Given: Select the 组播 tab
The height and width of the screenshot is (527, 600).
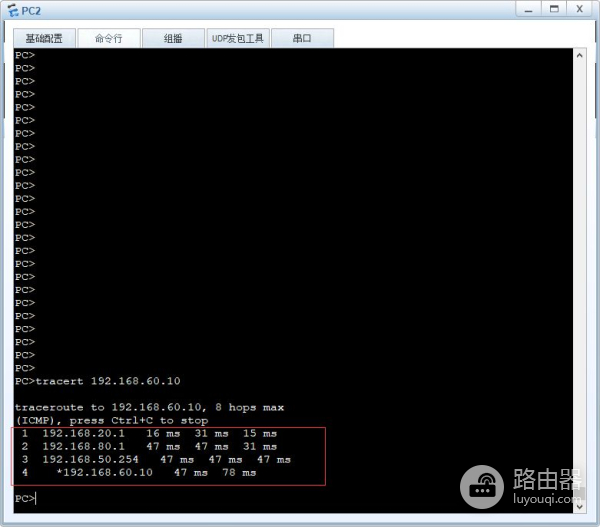Looking at the screenshot, I should (173, 38).
